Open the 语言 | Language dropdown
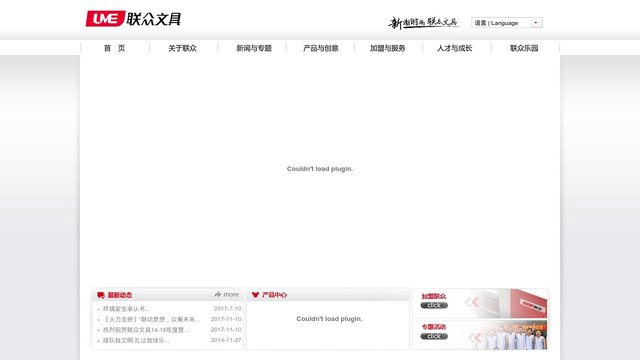The width and height of the screenshot is (640, 360). 507,23
